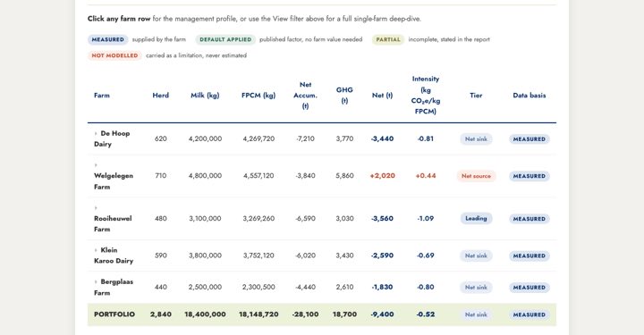Click MEASURED badge in Klein Karoo Dairy row
Image resolution: width=644 pixels, height=335 pixels.
(x=530, y=255)
